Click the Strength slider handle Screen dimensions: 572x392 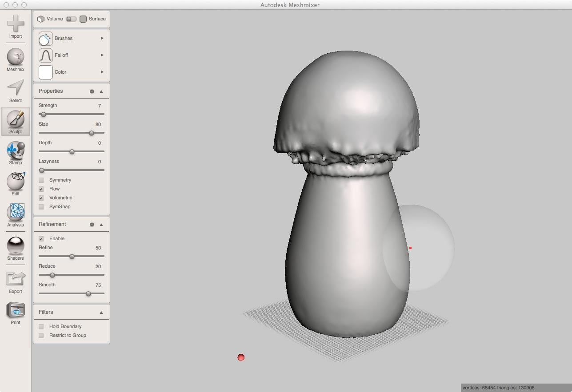(x=43, y=115)
